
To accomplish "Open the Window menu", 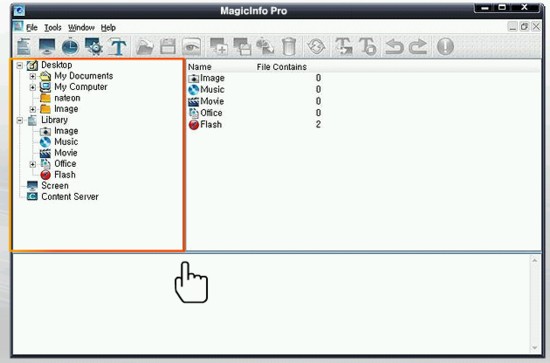I will click(x=81, y=27).
